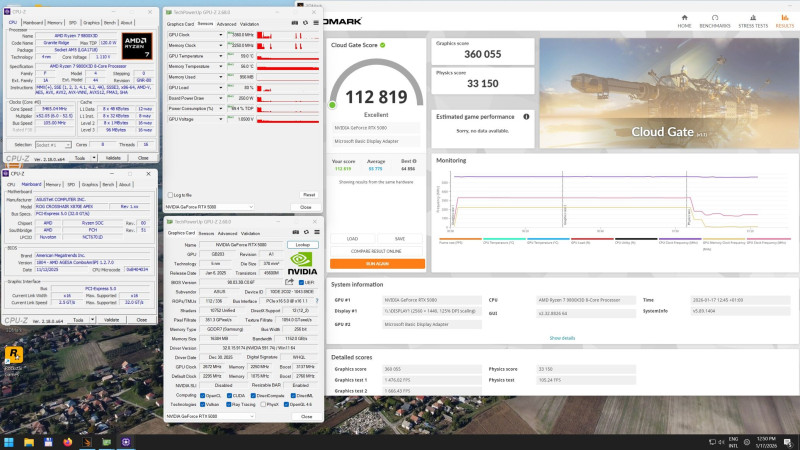
Task: Open the GPU Temperature sensor dropdown
Action: point(220,56)
